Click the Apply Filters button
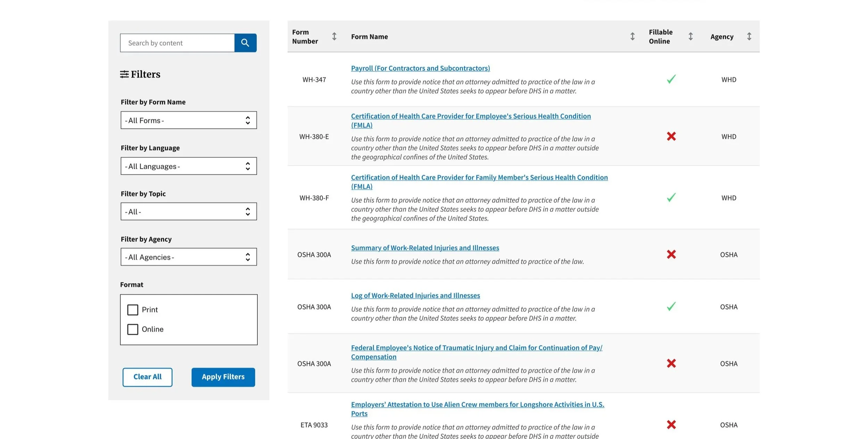Viewport: 868px width, 439px height. click(223, 377)
